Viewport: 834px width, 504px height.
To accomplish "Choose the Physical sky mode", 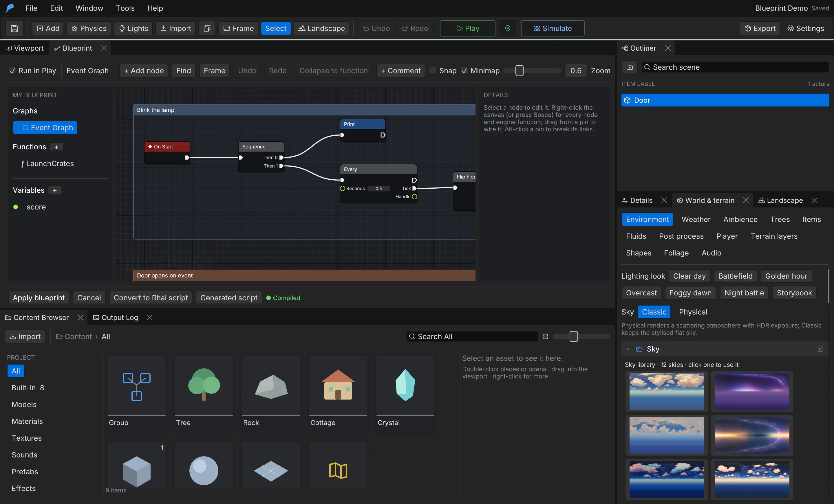I will click(x=693, y=312).
